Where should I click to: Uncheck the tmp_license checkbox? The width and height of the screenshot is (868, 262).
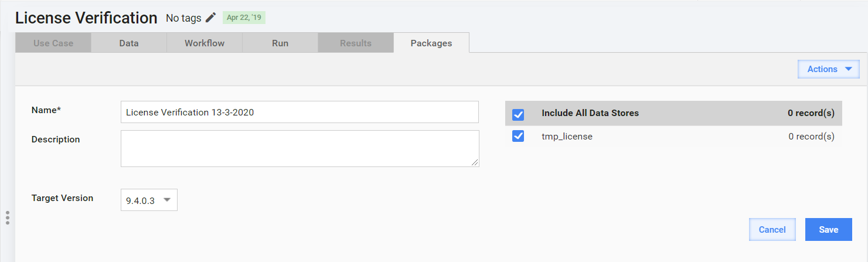click(518, 137)
